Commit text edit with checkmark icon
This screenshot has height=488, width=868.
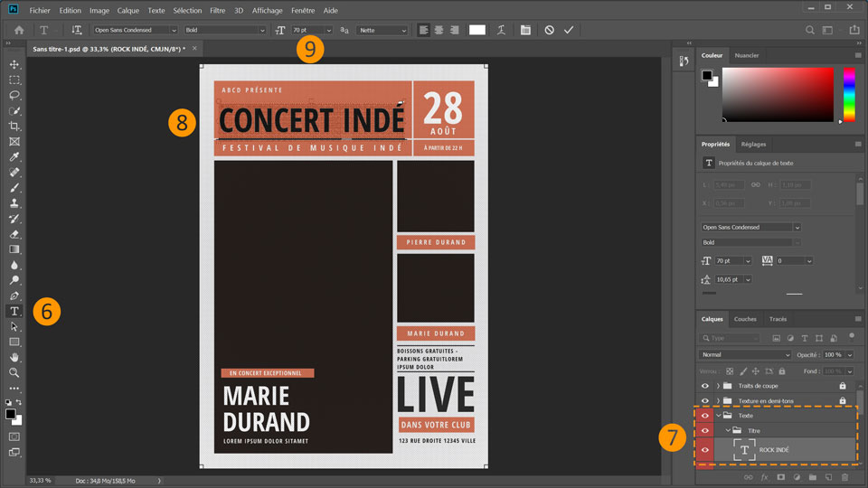point(569,30)
